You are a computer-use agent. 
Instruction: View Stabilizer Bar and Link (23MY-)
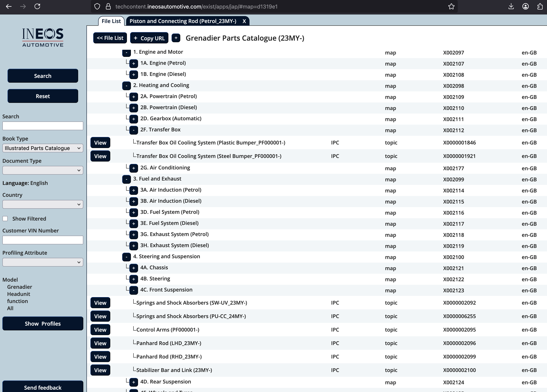coord(100,370)
